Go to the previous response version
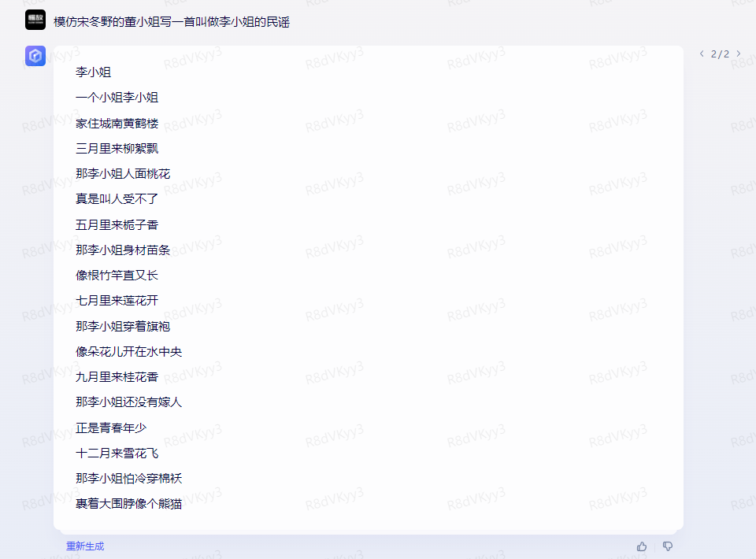Image resolution: width=756 pixels, height=559 pixels. coord(702,54)
